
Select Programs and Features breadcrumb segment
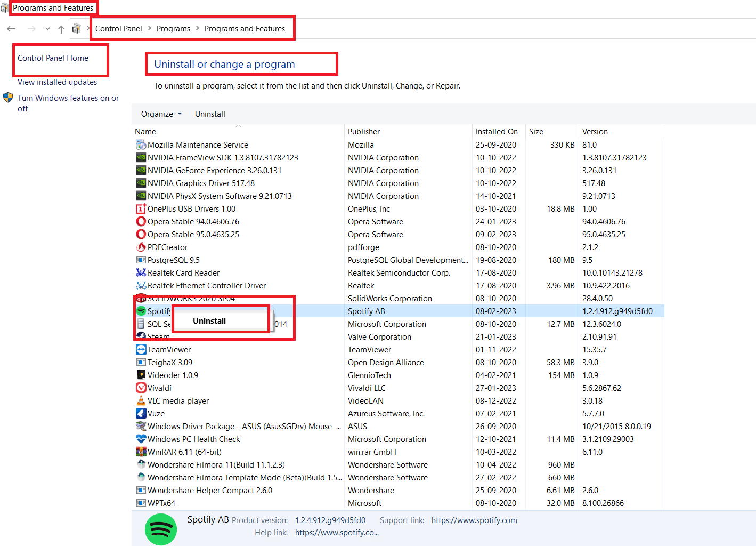coord(245,29)
